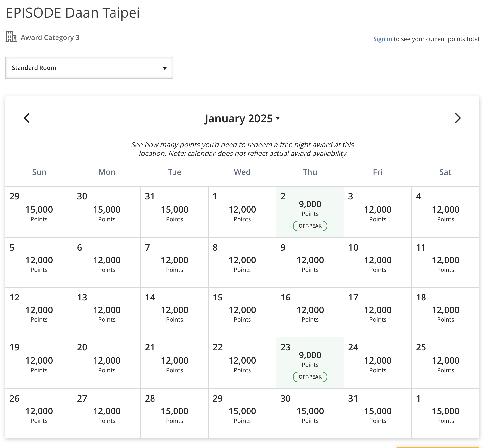This screenshot has height=448, width=500.
Task: Click the Thu column header
Action: click(310, 172)
